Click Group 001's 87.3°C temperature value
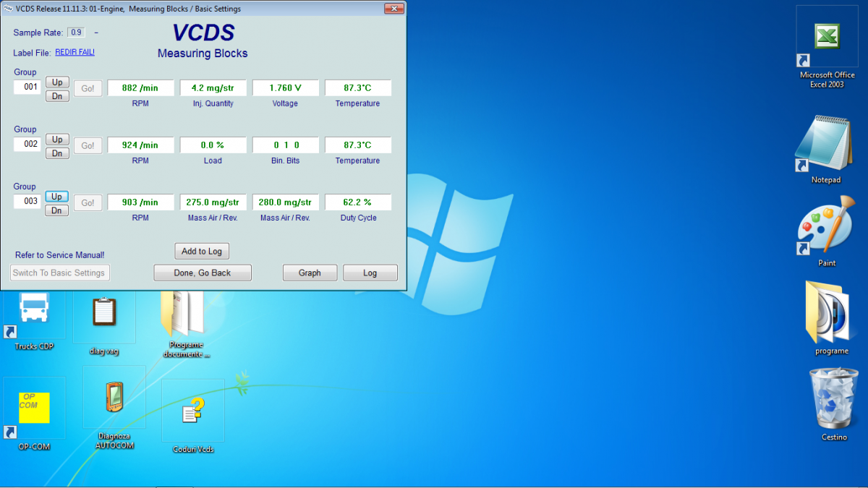 tap(358, 88)
